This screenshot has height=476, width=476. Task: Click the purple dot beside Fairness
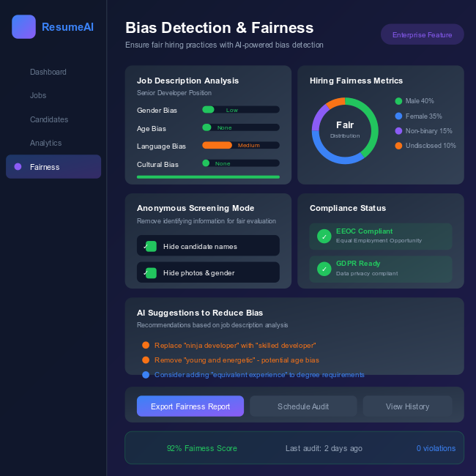click(18, 167)
